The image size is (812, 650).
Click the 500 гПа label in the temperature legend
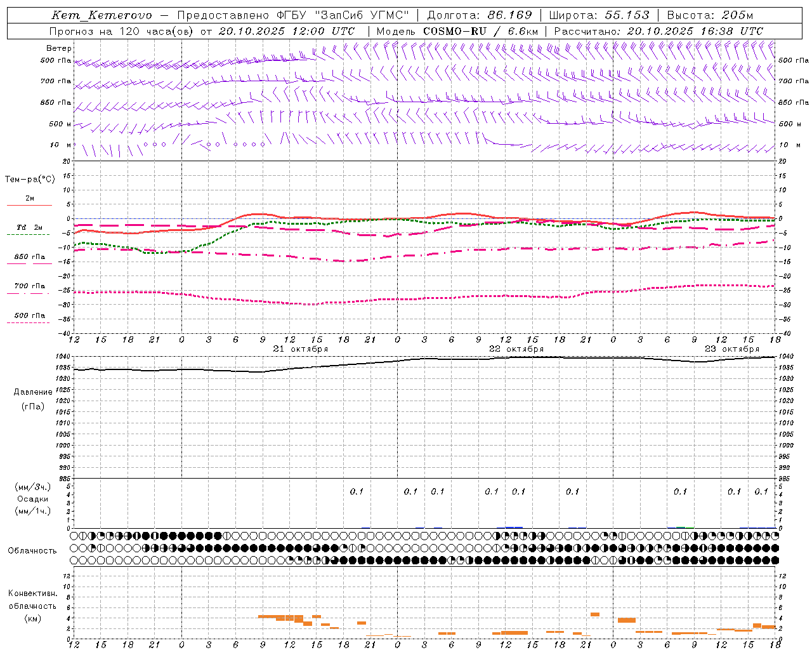[30, 315]
